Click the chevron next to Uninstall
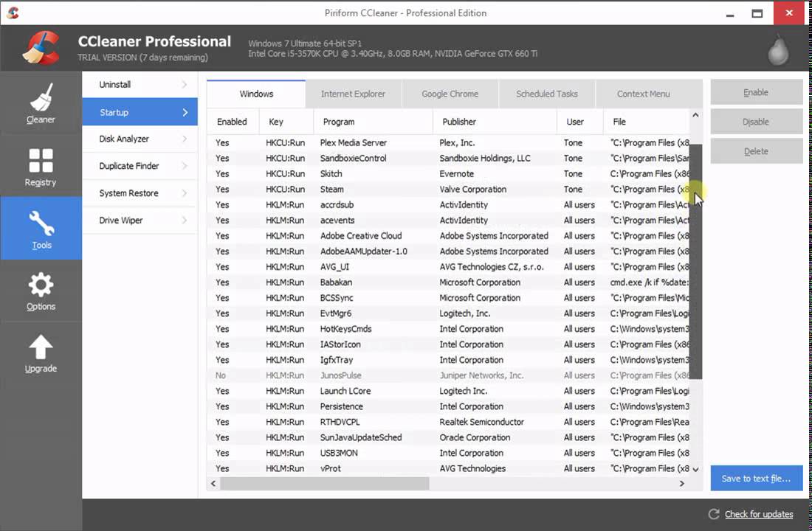 tap(185, 84)
